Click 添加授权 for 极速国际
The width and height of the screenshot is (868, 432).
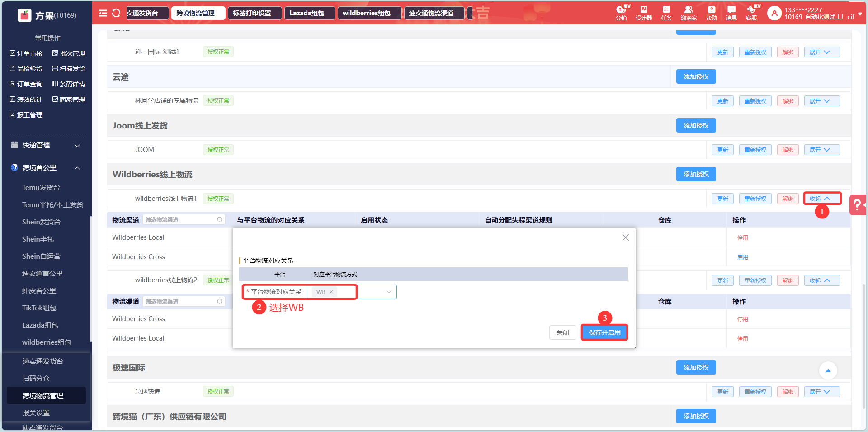(x=696, y=368)
